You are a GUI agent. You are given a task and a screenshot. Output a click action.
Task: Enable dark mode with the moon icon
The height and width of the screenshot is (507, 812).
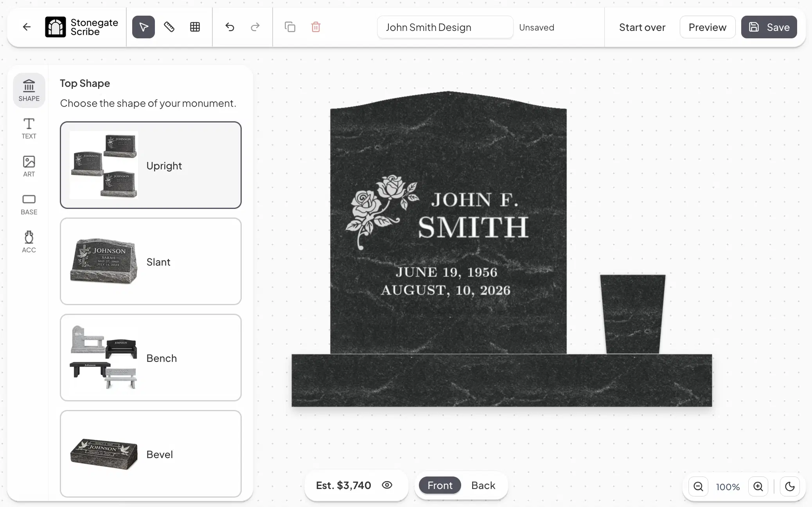tap(789, 486)
